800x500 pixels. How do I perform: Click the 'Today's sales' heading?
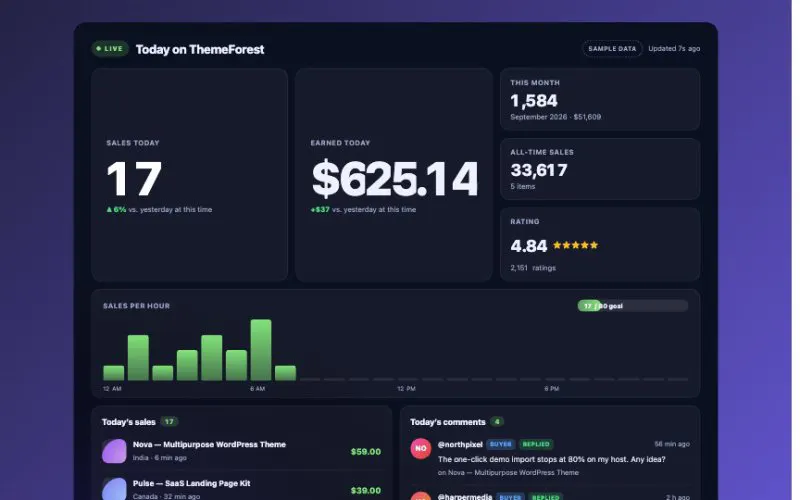click(129, 422)
